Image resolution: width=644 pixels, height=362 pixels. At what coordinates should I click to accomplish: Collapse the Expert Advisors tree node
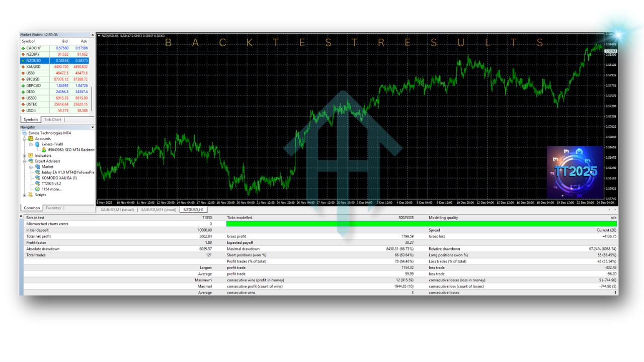tap(24, 161)
